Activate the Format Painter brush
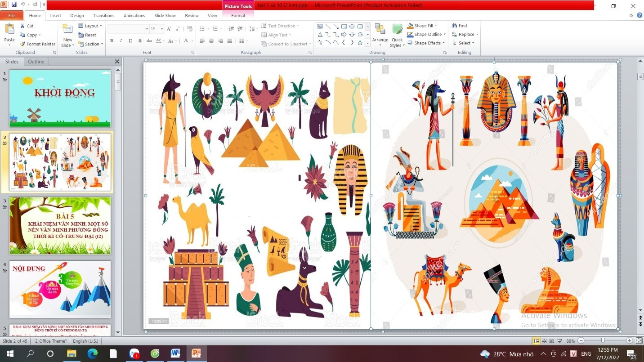The image size is (644, 362). tap(38, 44)
